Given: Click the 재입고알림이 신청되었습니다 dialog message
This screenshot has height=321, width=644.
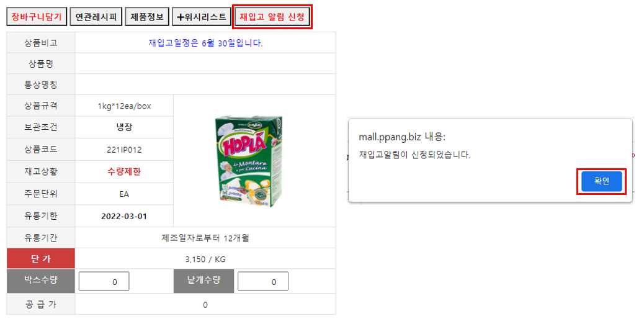Looking at the screenshot, I should [x=415, y=155].
